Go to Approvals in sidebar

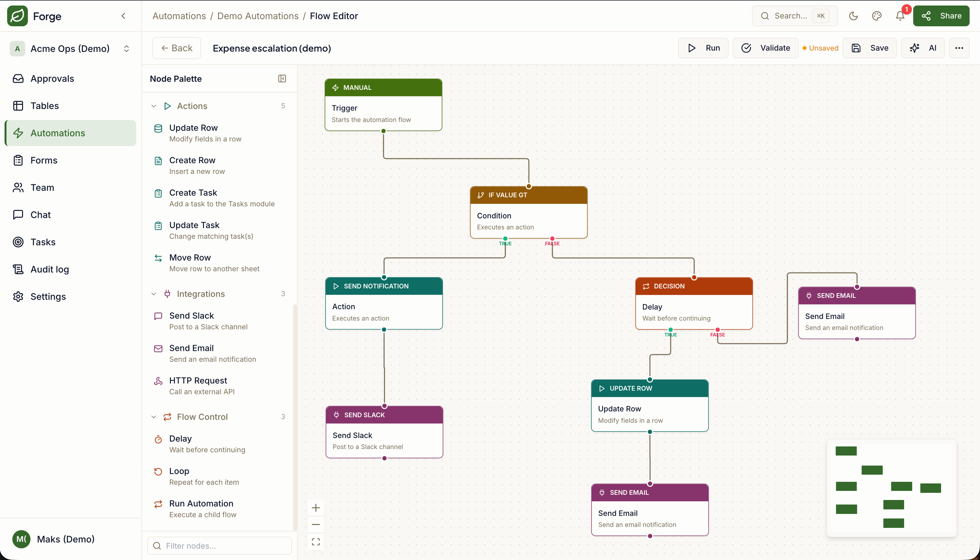[x=70, y=79]
